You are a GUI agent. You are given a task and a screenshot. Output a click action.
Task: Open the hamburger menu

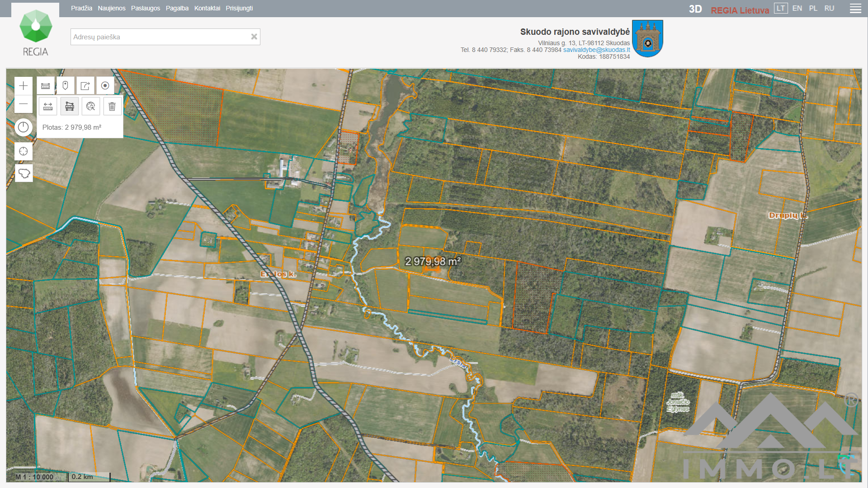pos(855,9)
